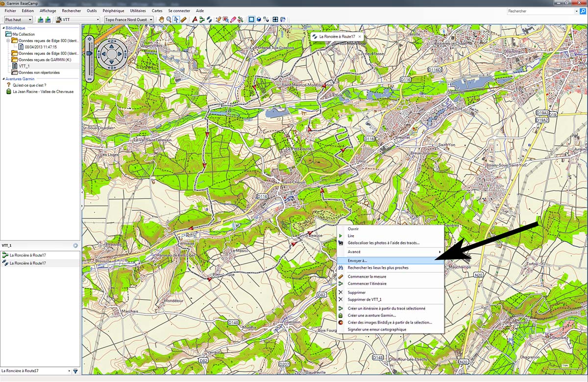Select the new Track footprints tool
Viewport: 588px width, 382px height.
coord(209,20)
